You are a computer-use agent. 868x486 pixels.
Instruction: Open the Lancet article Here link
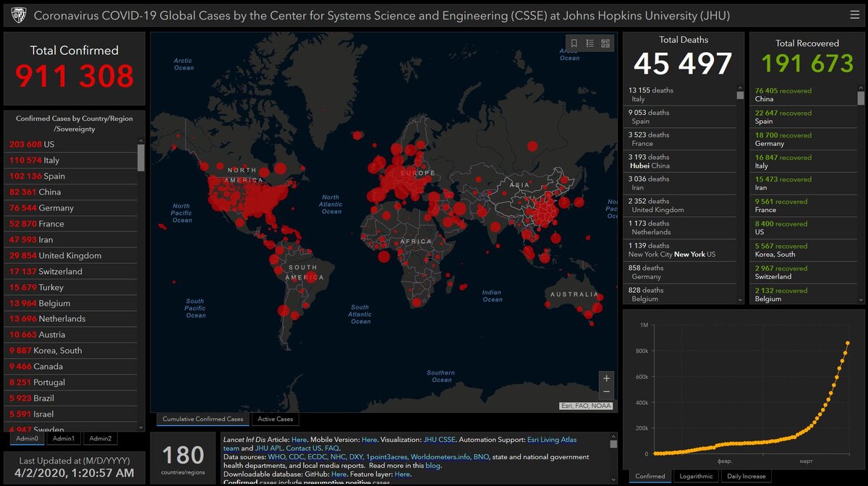pos(299,440)
